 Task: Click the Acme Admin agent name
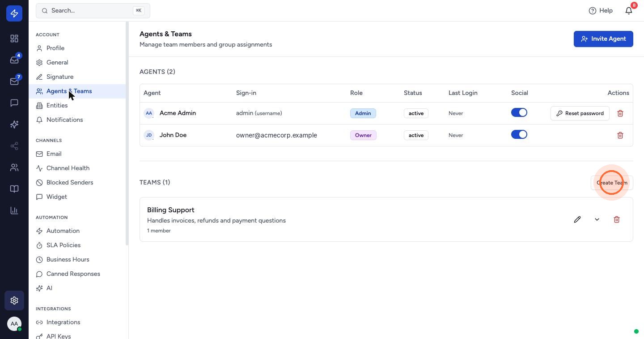pyautogui.click(x=178, y=113)
